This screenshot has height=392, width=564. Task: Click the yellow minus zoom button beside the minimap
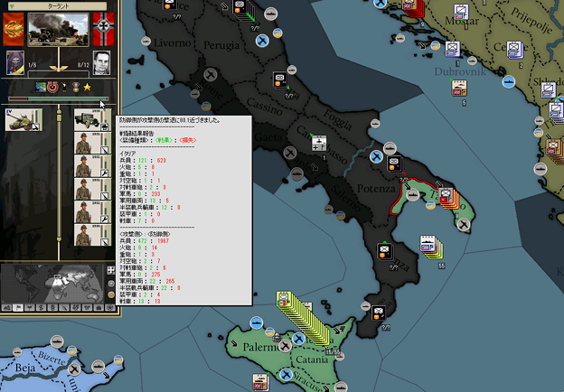click(x=111, y=295)
